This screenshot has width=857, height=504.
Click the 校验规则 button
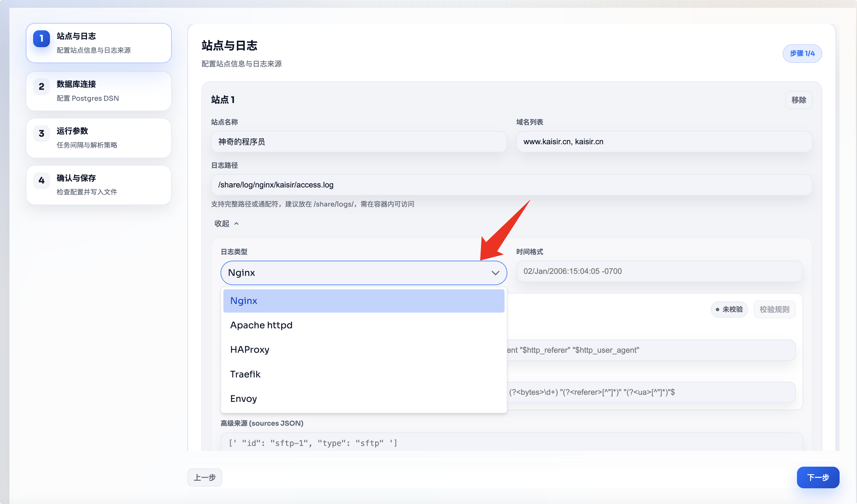click(774, 309)
